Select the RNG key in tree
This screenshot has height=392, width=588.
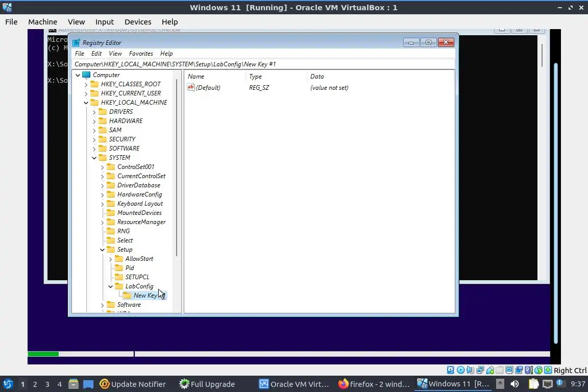(x=124, y=231)
